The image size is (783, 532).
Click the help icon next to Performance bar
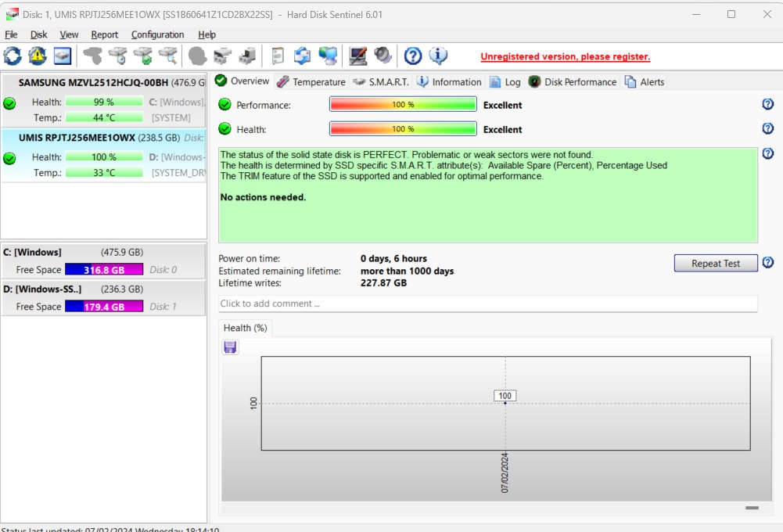point(767,104)
